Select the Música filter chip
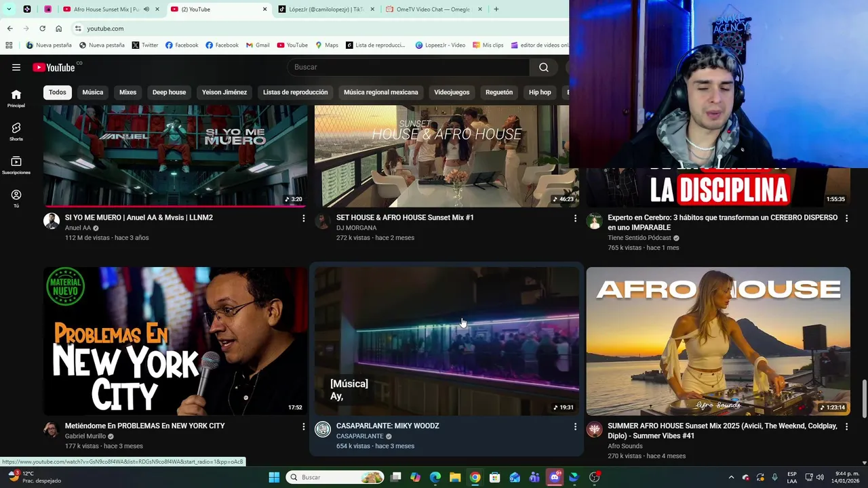This screenshot has width=868, height=488. tap(93, 92)
